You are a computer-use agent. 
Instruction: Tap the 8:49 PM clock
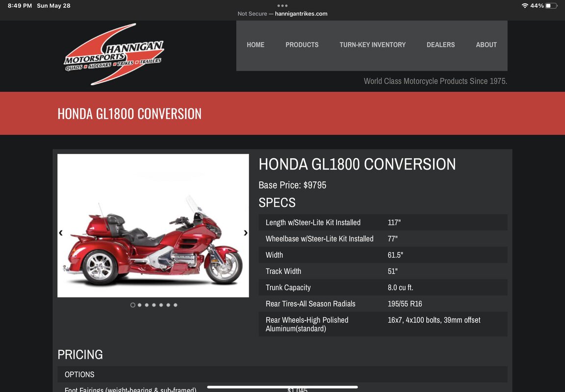20,6
